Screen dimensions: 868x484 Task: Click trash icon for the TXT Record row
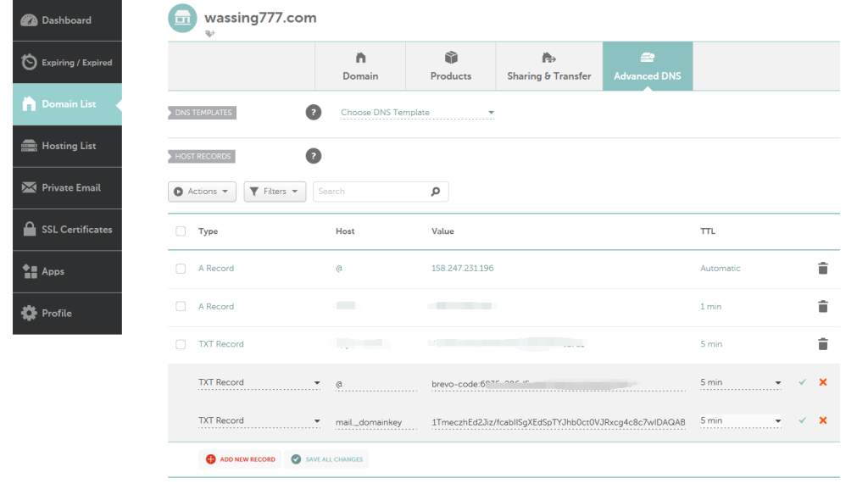(x=822, y=344)
